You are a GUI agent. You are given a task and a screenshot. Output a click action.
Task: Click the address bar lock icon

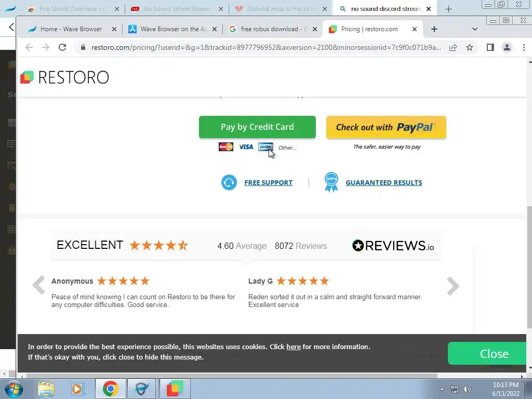pyautogui.click(x=83, y=47)
